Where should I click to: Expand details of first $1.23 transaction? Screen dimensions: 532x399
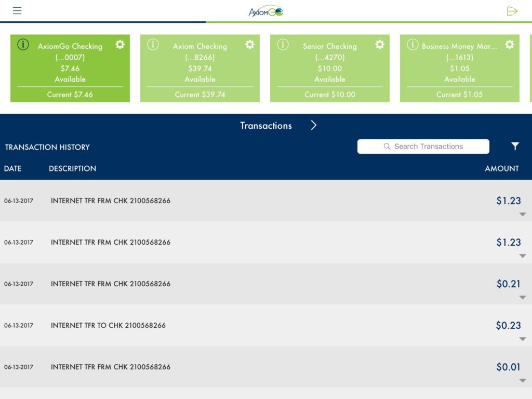click(x=523, y=215)
